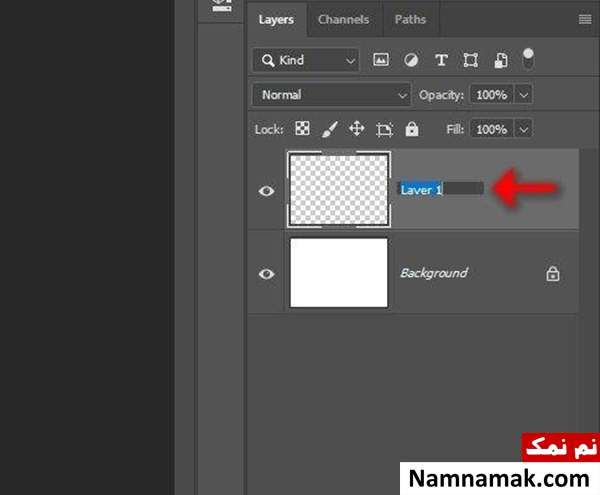Lock layer position

point(357,129)
